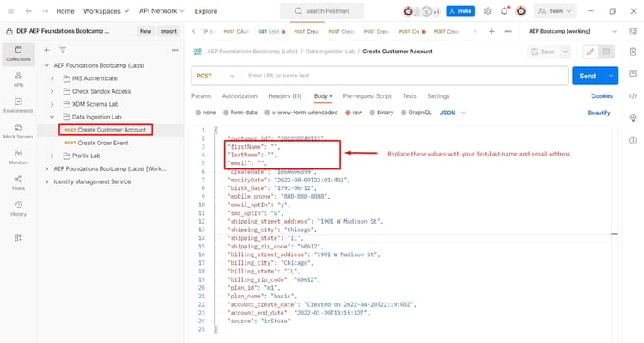Expand the Profile Lab folder
The width and height of the screenshot is (644, 343).
[x=52, y=156]
